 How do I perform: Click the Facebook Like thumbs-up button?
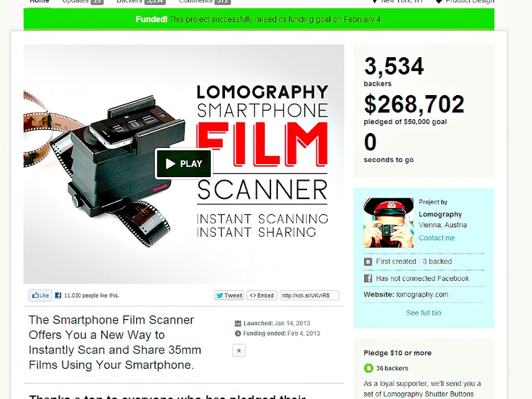click(x=40, y=295)
